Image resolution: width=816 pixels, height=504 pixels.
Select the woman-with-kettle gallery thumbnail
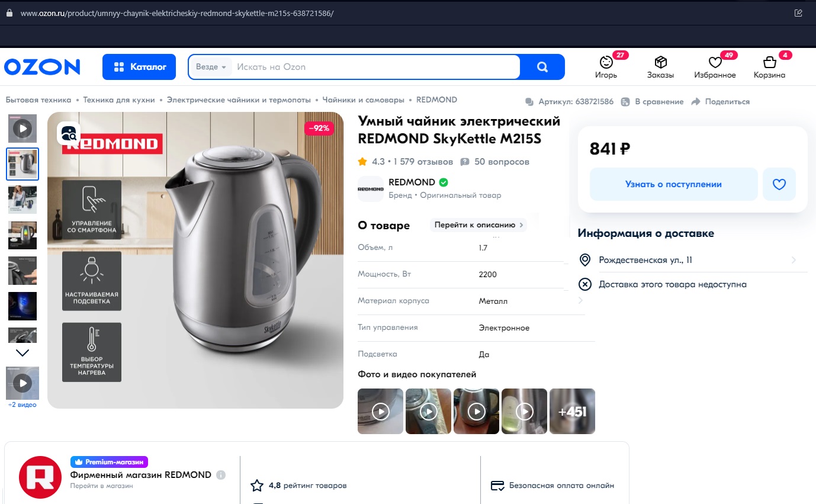pyautogui.click(x=23, y=200)
